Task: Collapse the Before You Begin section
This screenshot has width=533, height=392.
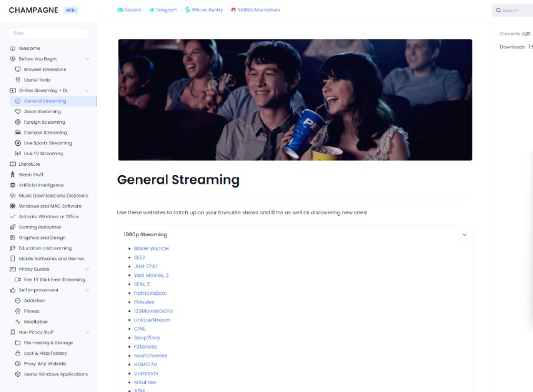Action: [87, 59]
